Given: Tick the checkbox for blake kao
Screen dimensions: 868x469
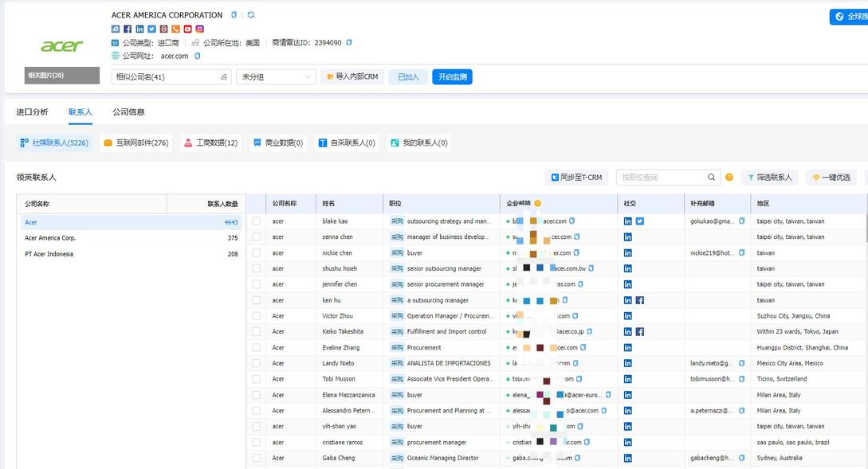Looking at the screenshot, I should pyautogui.click(x=257, y=221).
